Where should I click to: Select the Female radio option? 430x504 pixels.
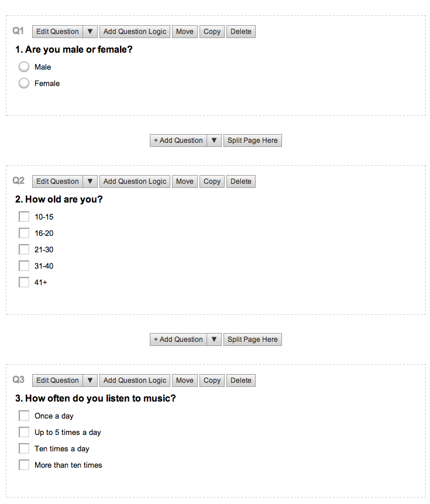coord(24,83)
